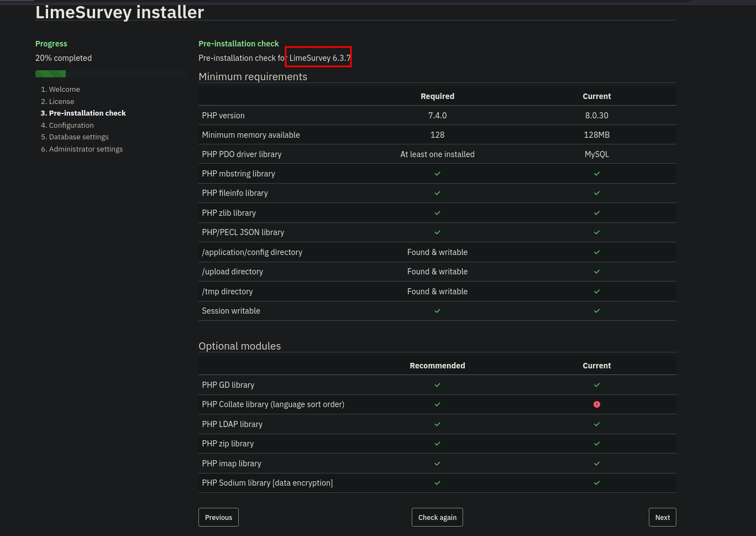Click the Recommended column header
The width and height of the screenshot is (756, 536).
coord(437,366)
